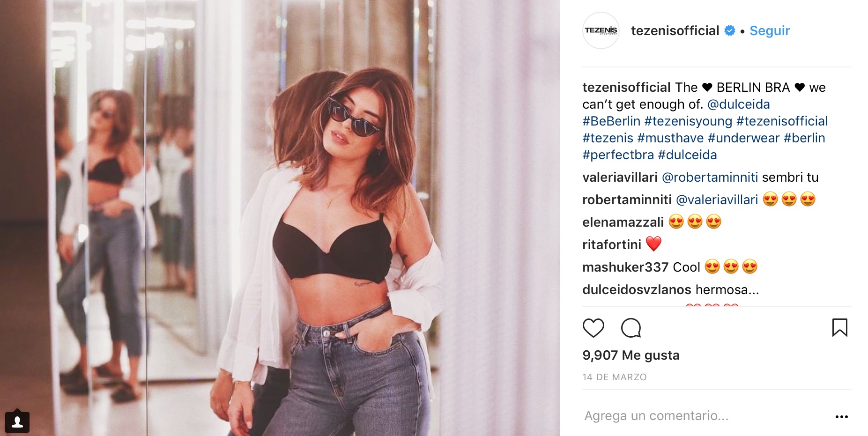Follow tezenisofficial via Seguir
The width and height of the screenshot is (868, 436).
tap(770, 31)
